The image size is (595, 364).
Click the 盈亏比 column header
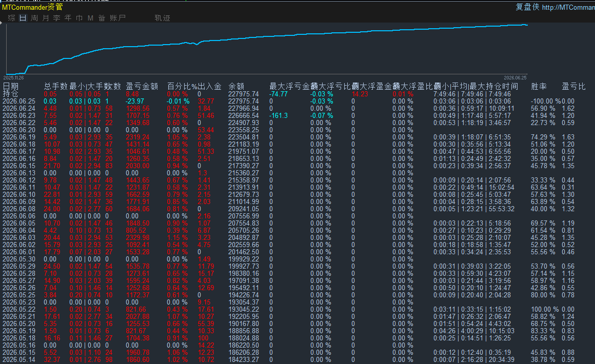(x=574, y=87)
